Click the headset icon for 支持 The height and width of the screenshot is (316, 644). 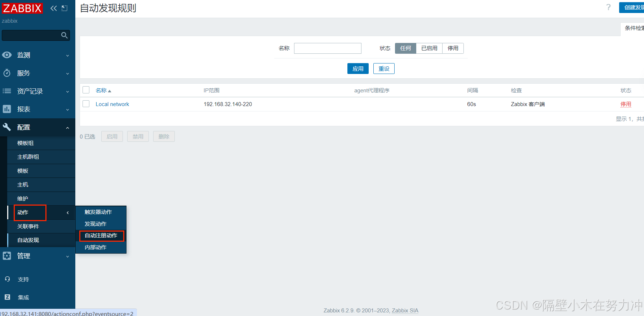pos(7,279)
